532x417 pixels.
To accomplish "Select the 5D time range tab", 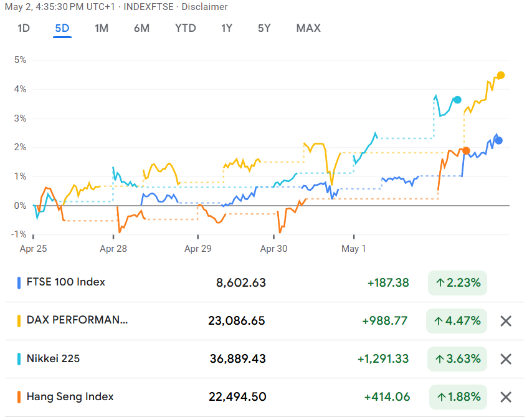I will pos(62,28).
